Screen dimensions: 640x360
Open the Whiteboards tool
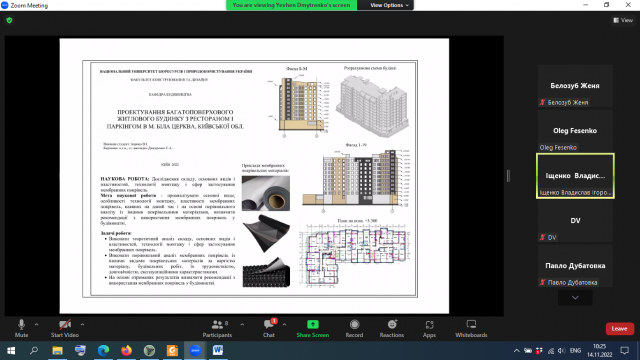471,329
